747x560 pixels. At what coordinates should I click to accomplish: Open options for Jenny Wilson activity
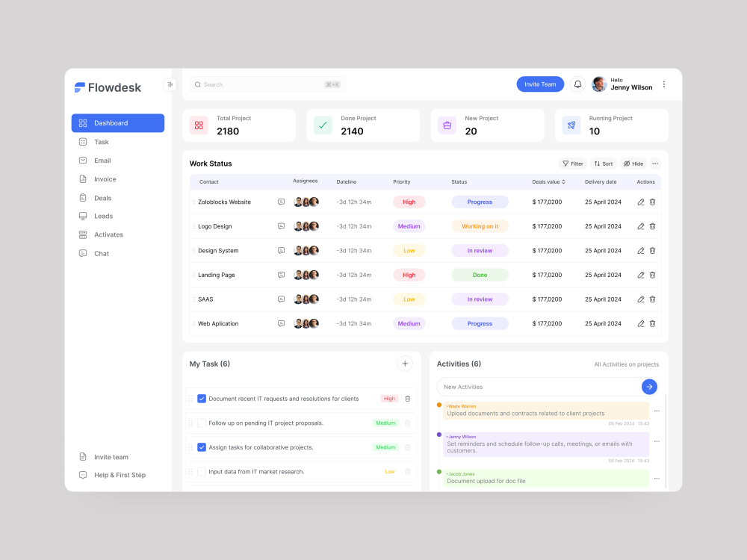pos(657,441)
